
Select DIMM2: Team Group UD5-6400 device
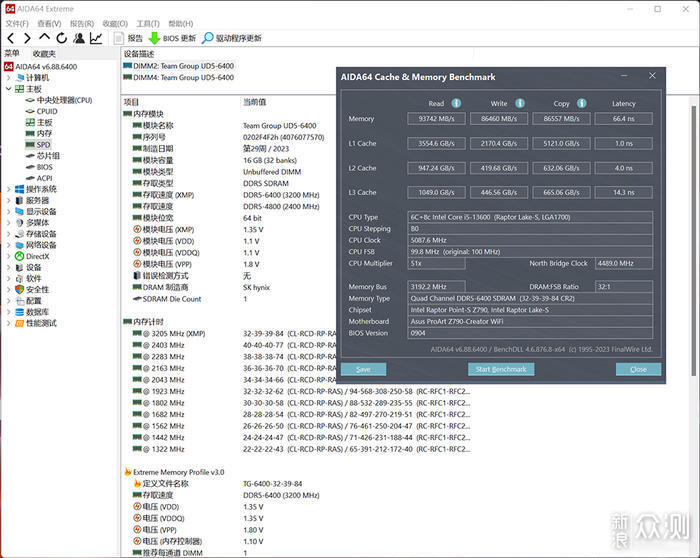(x=179, y=66)
